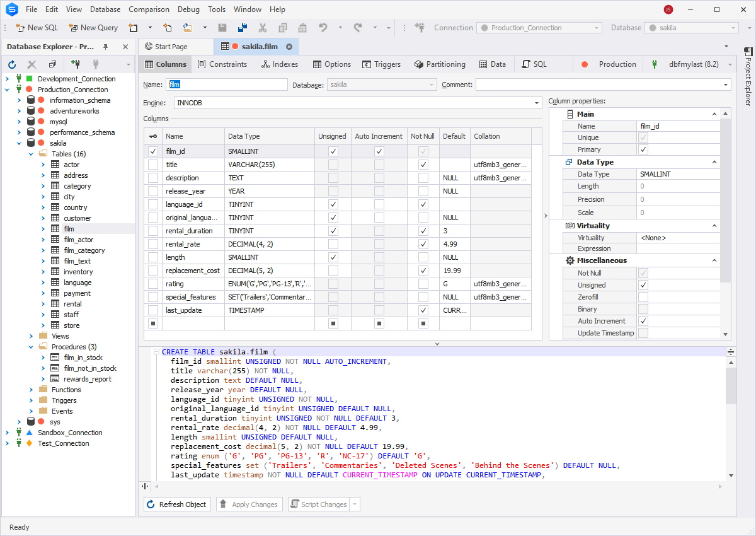756x536 pixels.
Task: Open the Engine dropdown showing INNODB
Action: coord(536,102)
